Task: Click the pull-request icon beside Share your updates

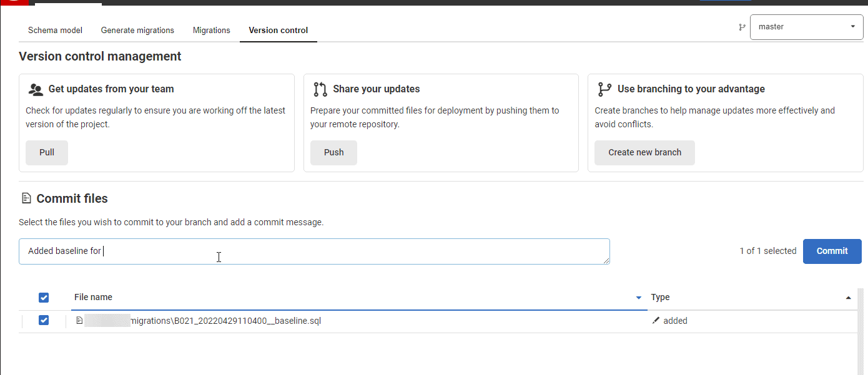Action: pos(320,89)
